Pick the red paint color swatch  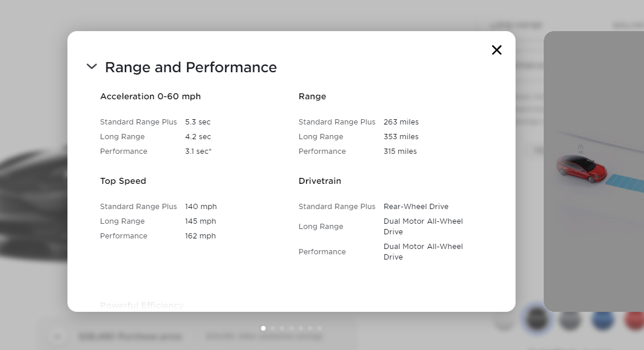click(x=633, y=320)
